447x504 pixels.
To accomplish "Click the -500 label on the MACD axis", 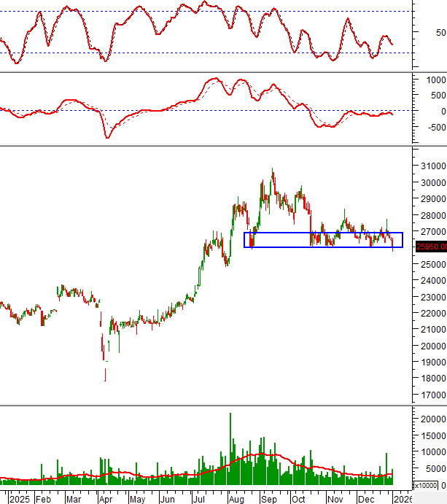I will tap(431, 125).
